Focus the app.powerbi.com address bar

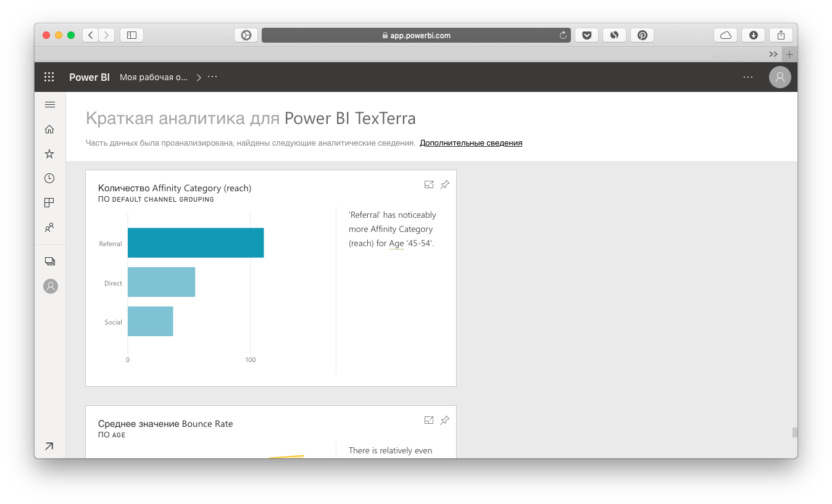[x=416, y=35]
